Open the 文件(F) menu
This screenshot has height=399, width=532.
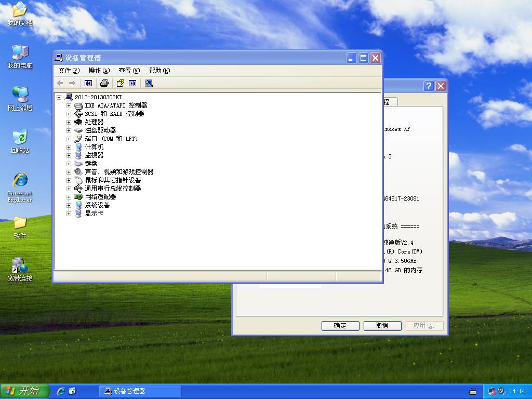point(69,71)
